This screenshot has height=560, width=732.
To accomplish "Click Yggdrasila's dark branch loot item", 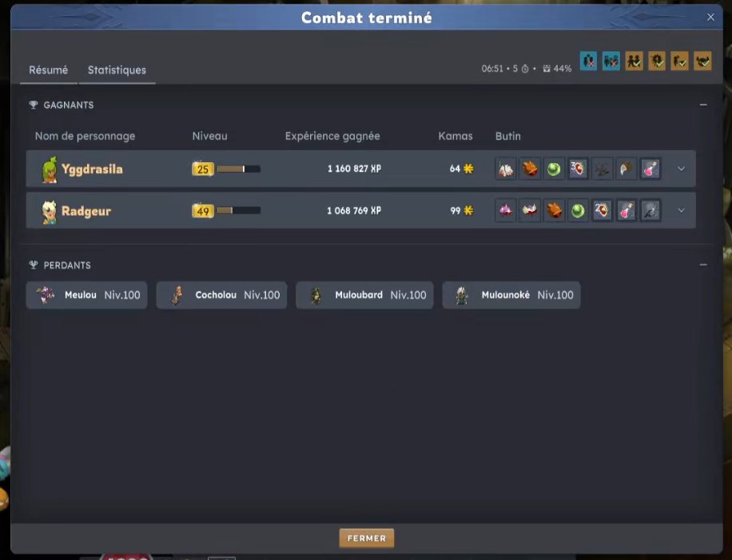I will click(x=603, y=169).
